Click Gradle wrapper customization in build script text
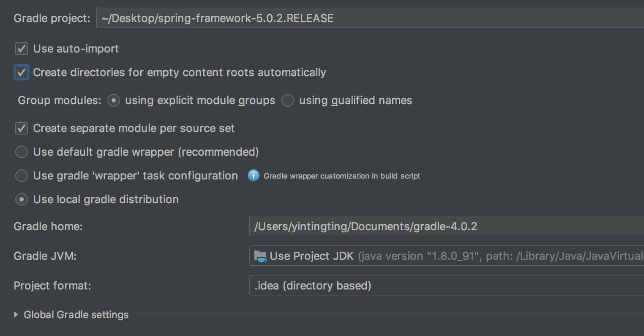 coord(342,176)
